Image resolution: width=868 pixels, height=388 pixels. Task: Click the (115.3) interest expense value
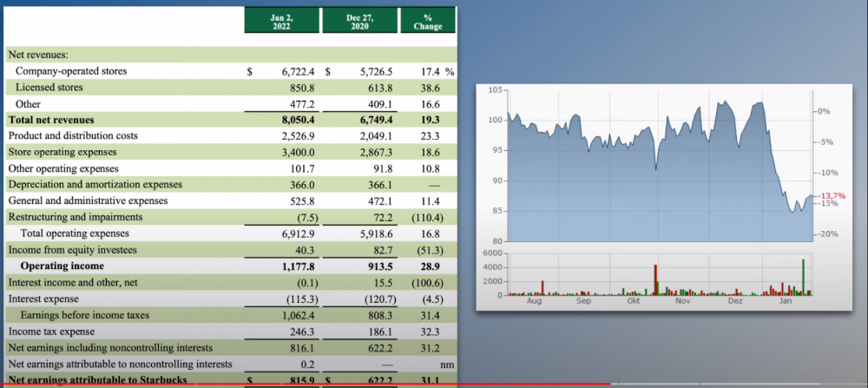point(302,299)
